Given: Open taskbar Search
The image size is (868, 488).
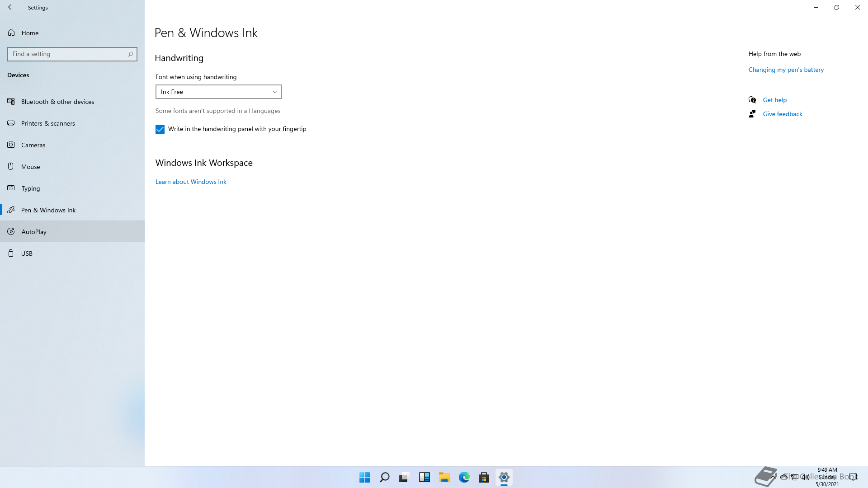Looking at the screenshot, I should (x=384, y=477).
